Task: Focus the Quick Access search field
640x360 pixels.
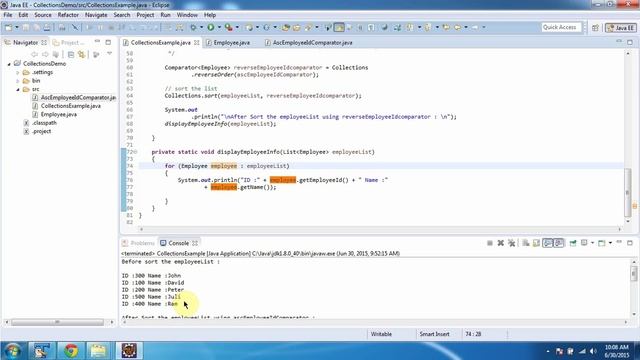Action: coord(561,27)
